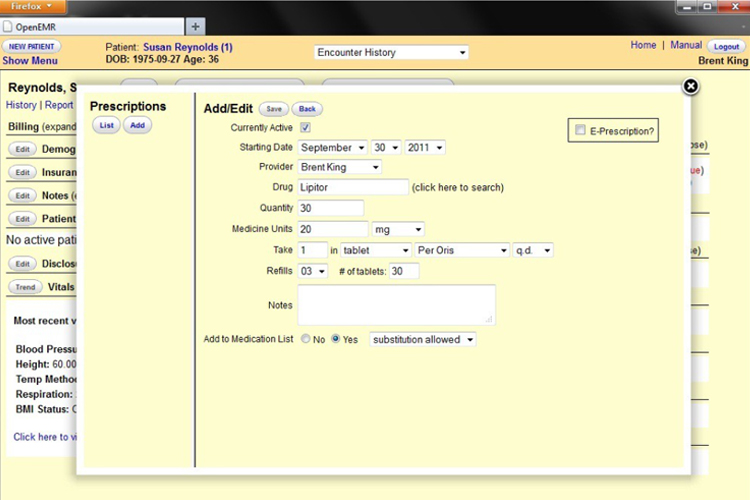Select No for Add to Medication List

tap(305, 340)
